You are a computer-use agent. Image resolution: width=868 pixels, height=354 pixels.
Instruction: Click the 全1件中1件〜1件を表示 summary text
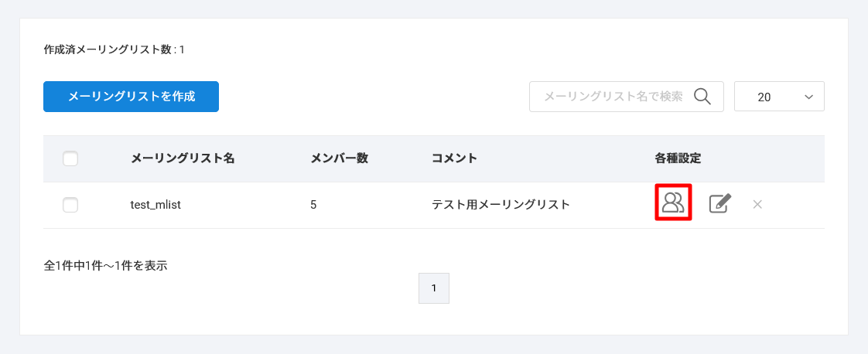pyautogui.click(x=105, y=265)
